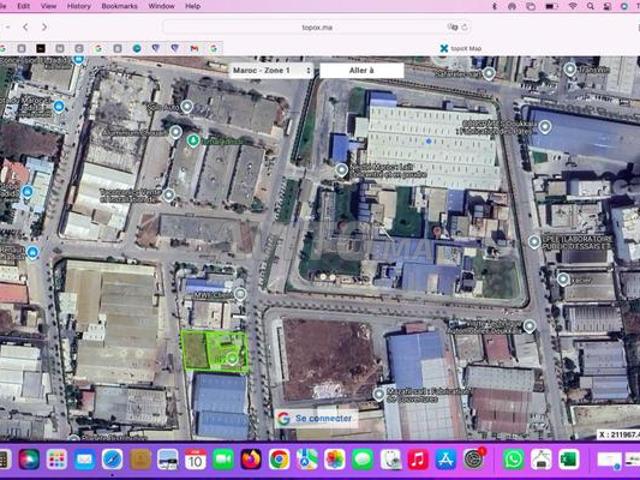This screenshot has width=640, height=480.
Task: Go back with the browser back arrow
Action: coord(25,27)
